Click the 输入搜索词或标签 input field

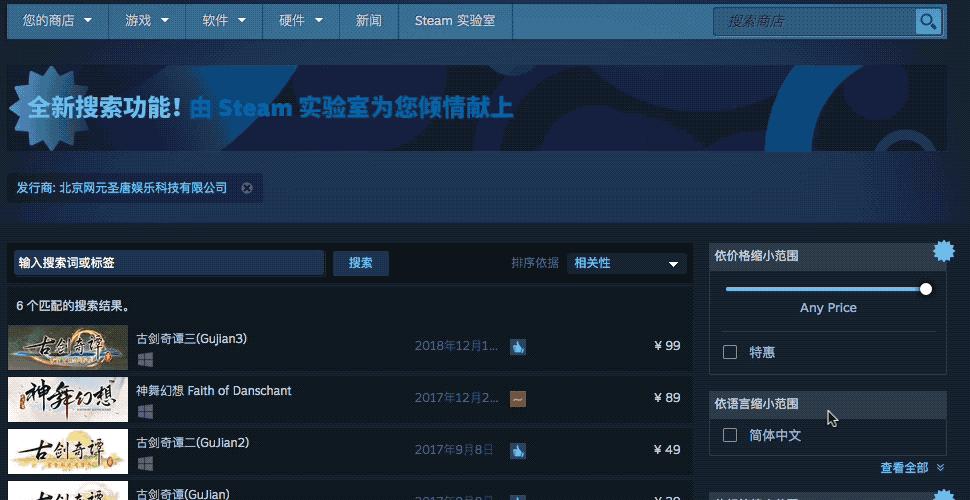[x=169, y=263]
